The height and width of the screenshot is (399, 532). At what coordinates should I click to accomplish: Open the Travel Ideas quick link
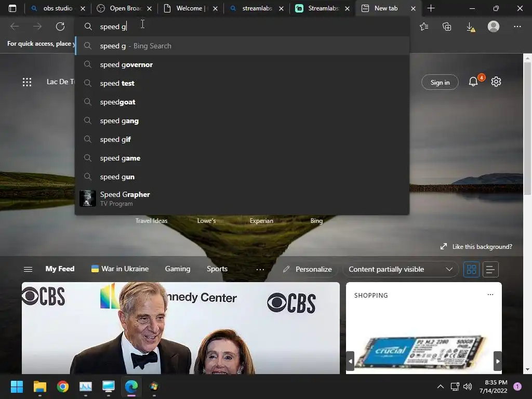coord(151,221)
